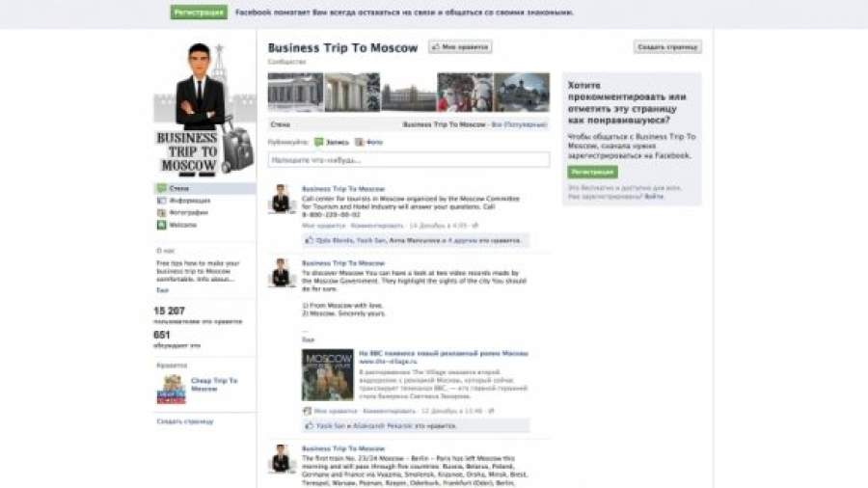This screenshot has width=868, height=488.
Task: Click the О нас heading
Action: click(165, 251)
